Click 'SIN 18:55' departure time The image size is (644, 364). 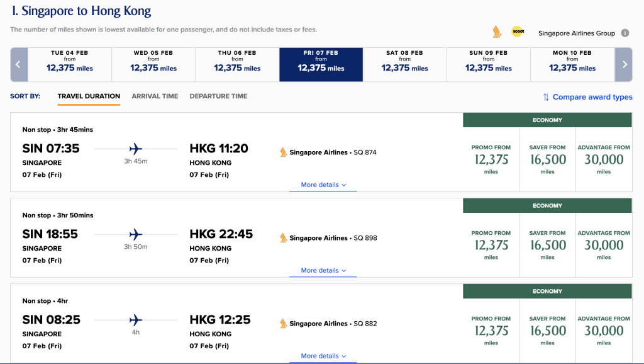(50, 234)
